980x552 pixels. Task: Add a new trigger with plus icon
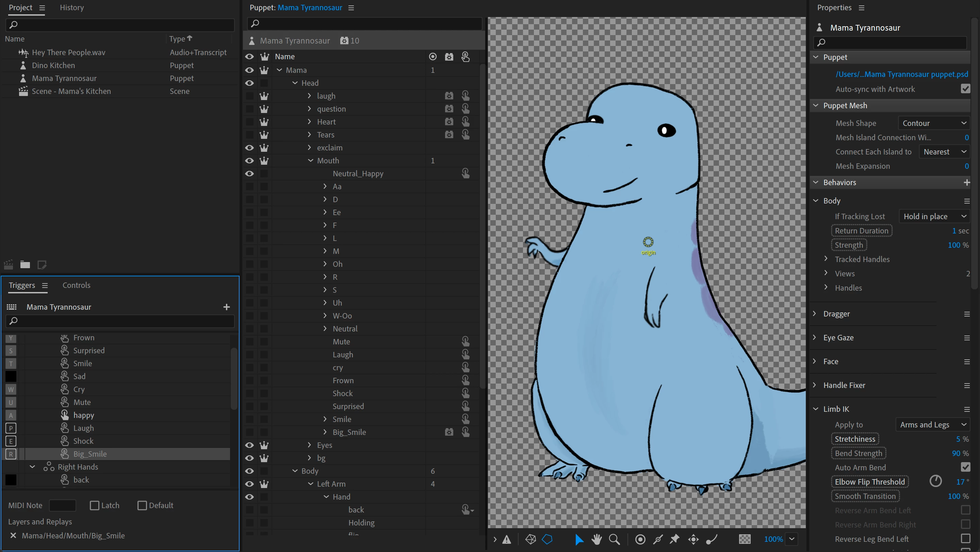point(226,307)
